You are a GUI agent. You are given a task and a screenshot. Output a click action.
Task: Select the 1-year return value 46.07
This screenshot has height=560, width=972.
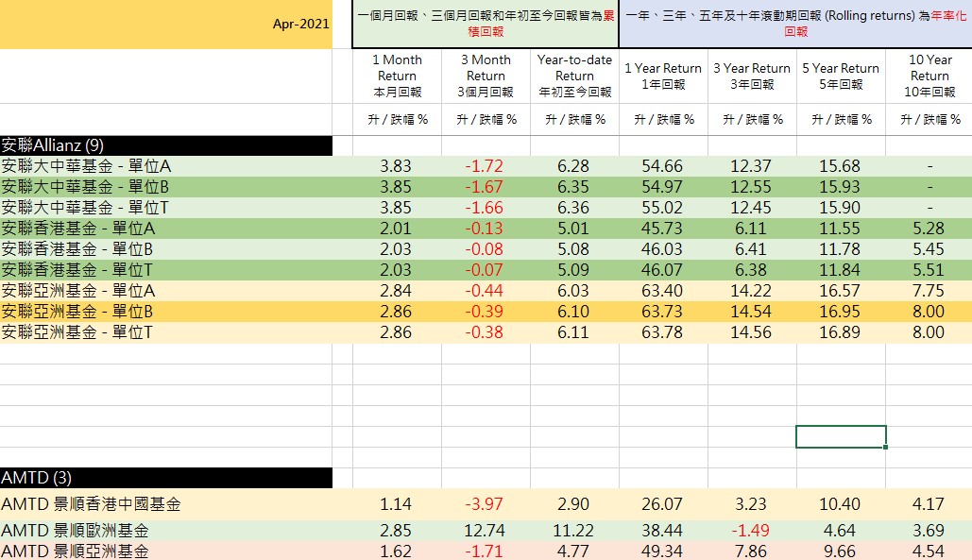click(662, 270)
